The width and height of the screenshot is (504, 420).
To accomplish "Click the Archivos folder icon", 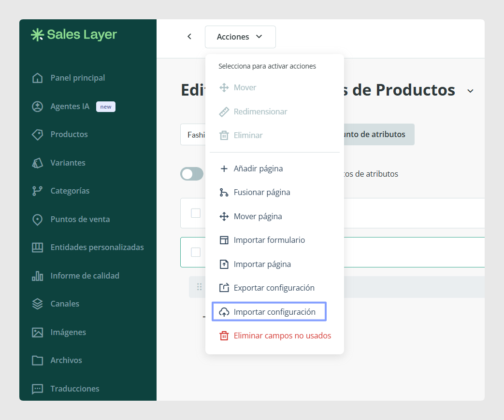I will (37, 360).
